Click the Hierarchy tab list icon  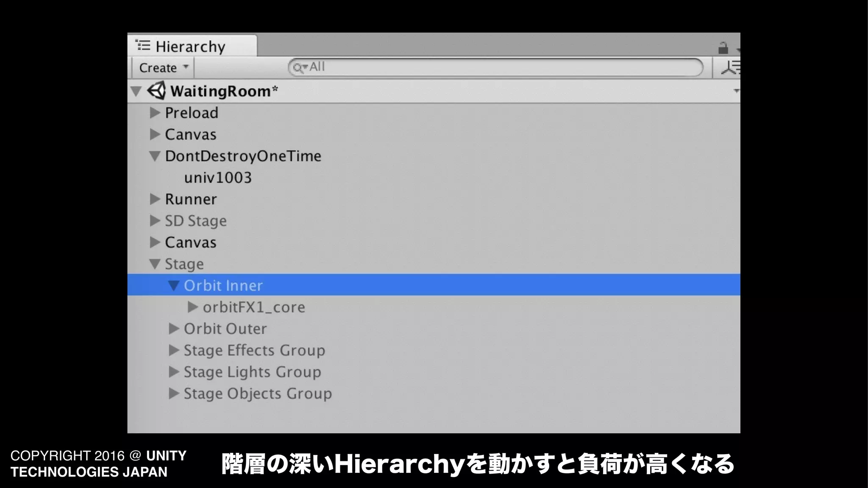click(x=143, y=45)
